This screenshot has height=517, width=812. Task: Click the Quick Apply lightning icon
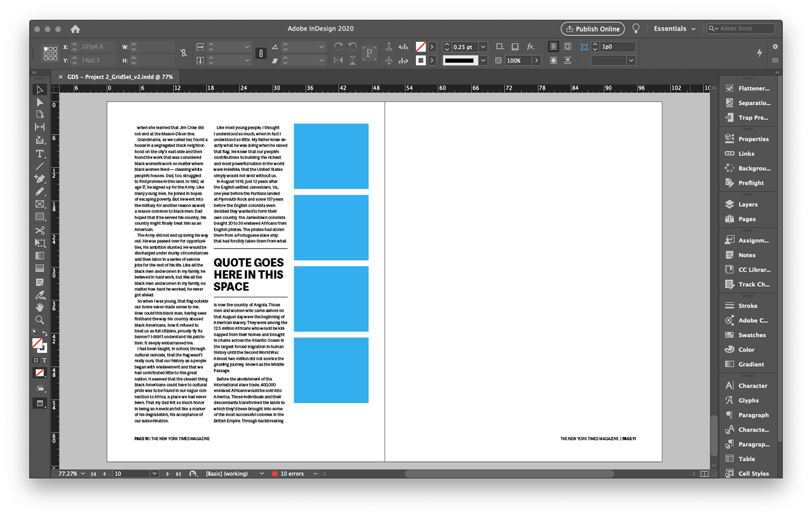(759, 53)
